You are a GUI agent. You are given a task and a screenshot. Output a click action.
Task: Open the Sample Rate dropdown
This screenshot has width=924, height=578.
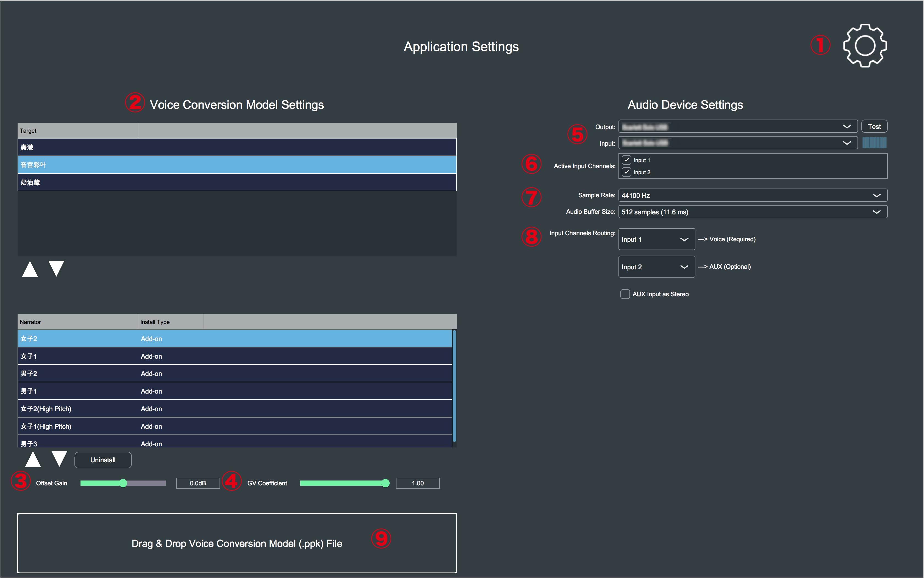pyautogui.click(x=753, y=195)
